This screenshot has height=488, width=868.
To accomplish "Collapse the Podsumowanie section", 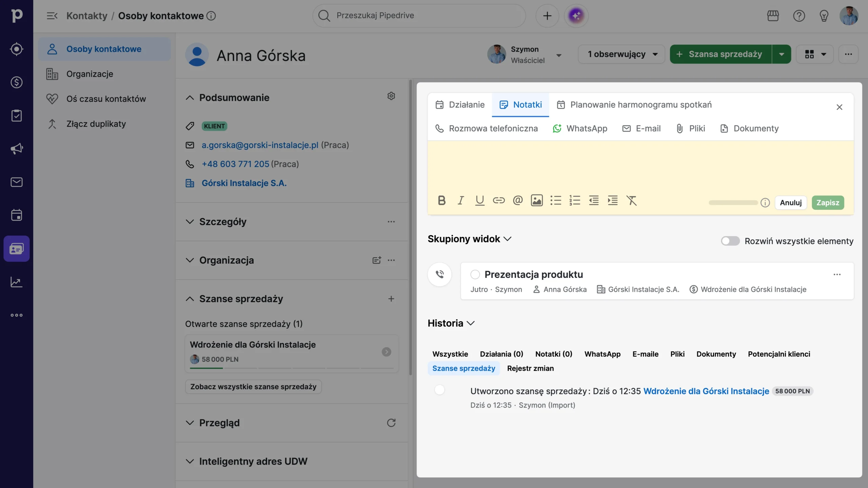I will 190,98.
